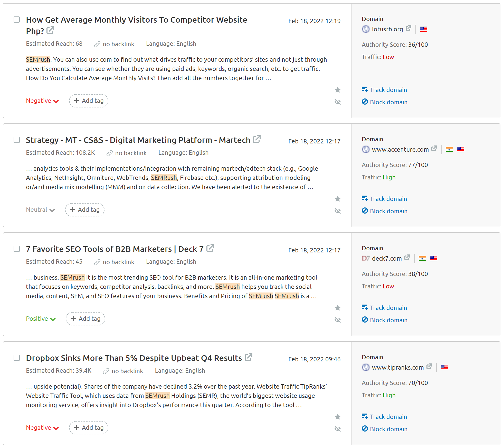Select checkbox for 'Dropbox Sinks More Than 5%' mention
The image size is (504, 448).
click(17, 358)
